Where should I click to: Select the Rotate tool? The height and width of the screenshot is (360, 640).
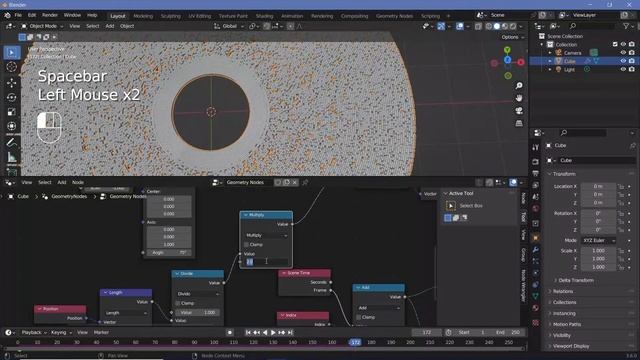[x=12, y=98]
